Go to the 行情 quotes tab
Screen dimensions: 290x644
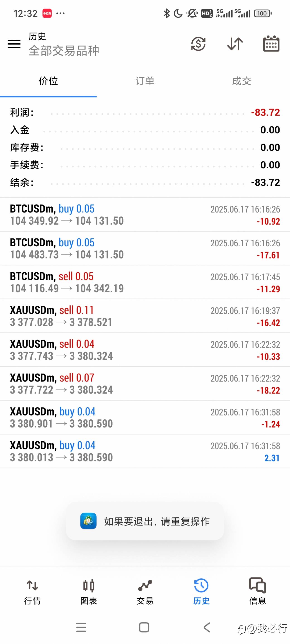pos(32,591)
